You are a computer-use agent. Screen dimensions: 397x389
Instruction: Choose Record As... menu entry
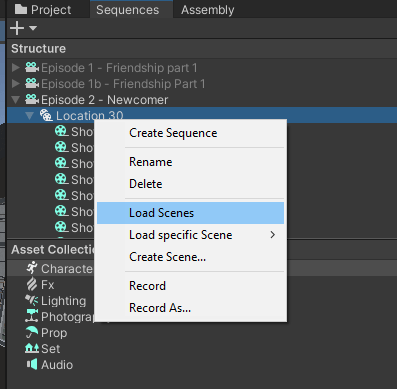(x=190, y=308)
